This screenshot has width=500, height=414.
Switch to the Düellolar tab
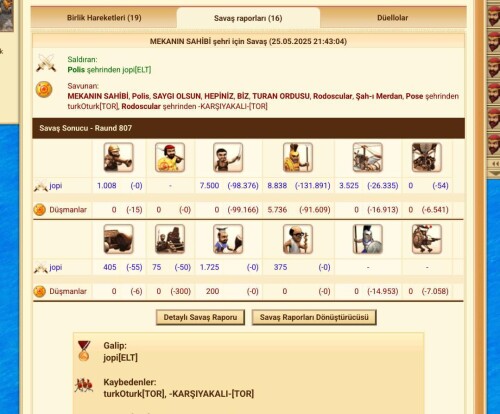[x=392, y=18]
